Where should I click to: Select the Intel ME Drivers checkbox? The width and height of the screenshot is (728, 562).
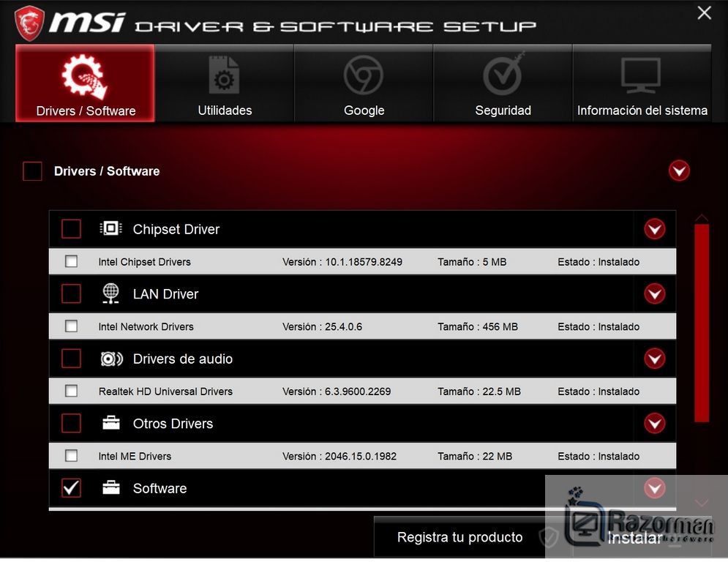[x=72, y=456]
